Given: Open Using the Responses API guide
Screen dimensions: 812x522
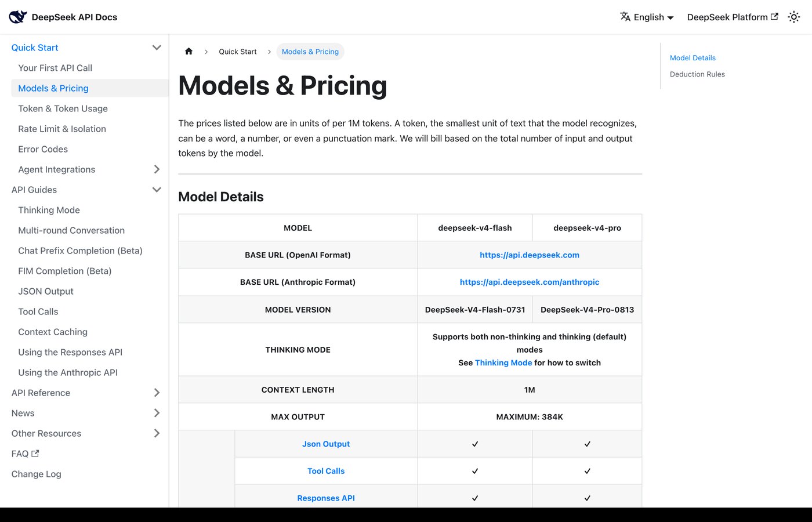Looking at the screenshot, I should pos(70,352).
